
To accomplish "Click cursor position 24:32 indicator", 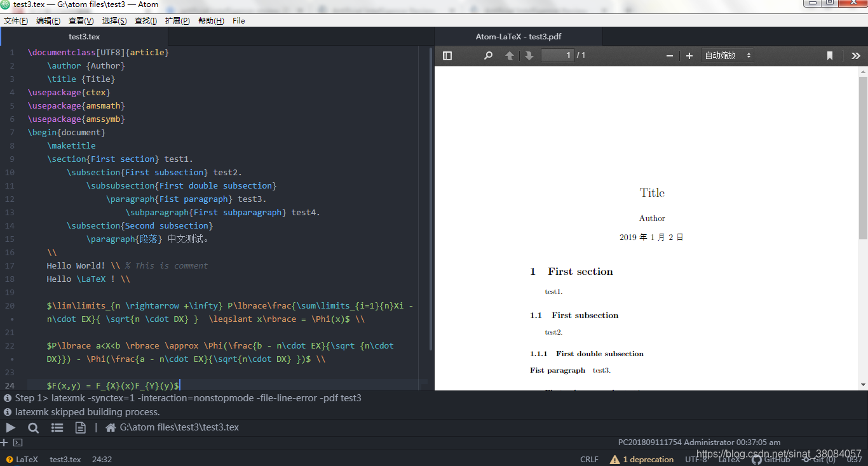I will [x=102, y=460].
